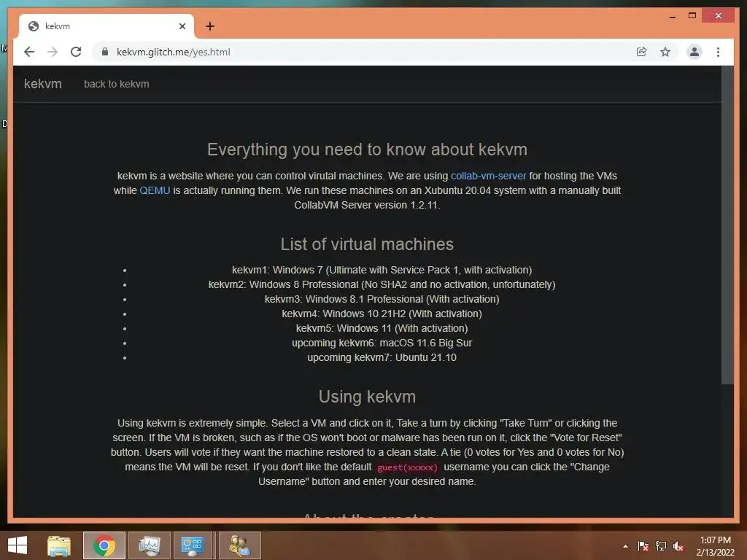The width and height of the screenshot is (747, 560).
Task: Click the red guest(xxxxx) code text
Action: [407, 467]
